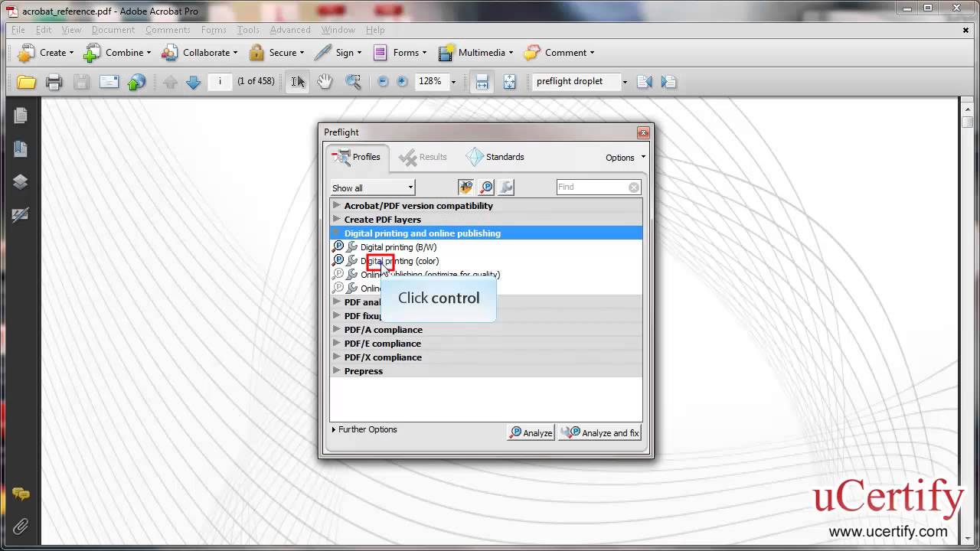
Task: Open a file with the folder icon
Action: click(x=26, y=82)
